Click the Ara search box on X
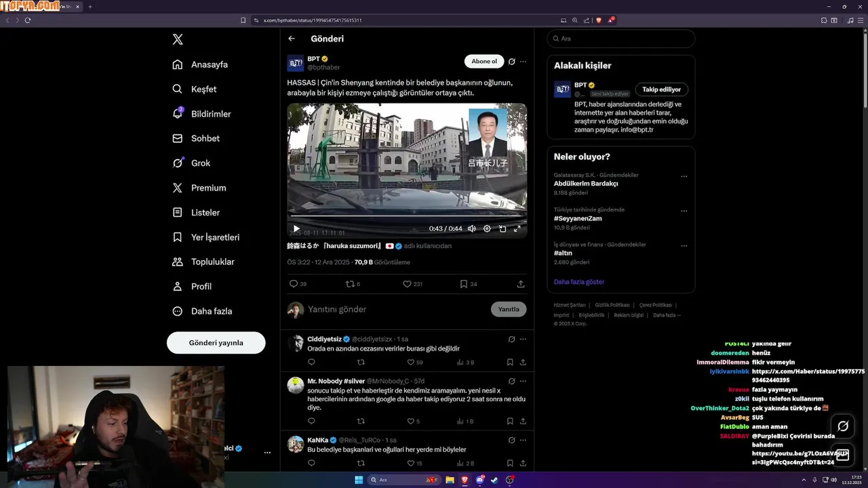 click(x=621, y=39)
